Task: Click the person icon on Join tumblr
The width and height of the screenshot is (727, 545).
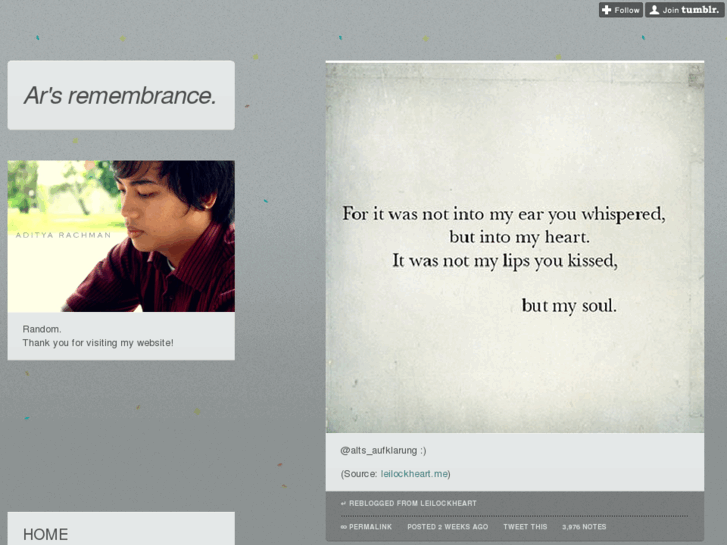Action: point(654,10)
